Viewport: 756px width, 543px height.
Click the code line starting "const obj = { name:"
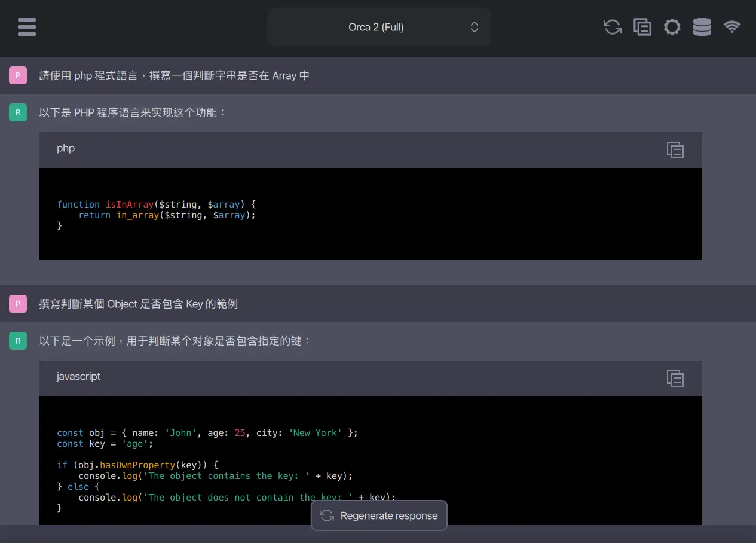(207, 433)
